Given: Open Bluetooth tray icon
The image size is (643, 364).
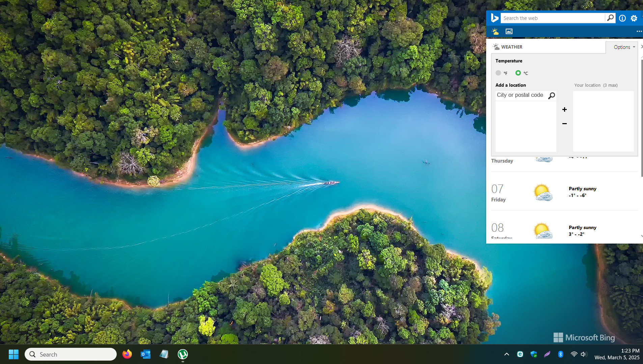Looking at the screenshot, I should 561,354.
